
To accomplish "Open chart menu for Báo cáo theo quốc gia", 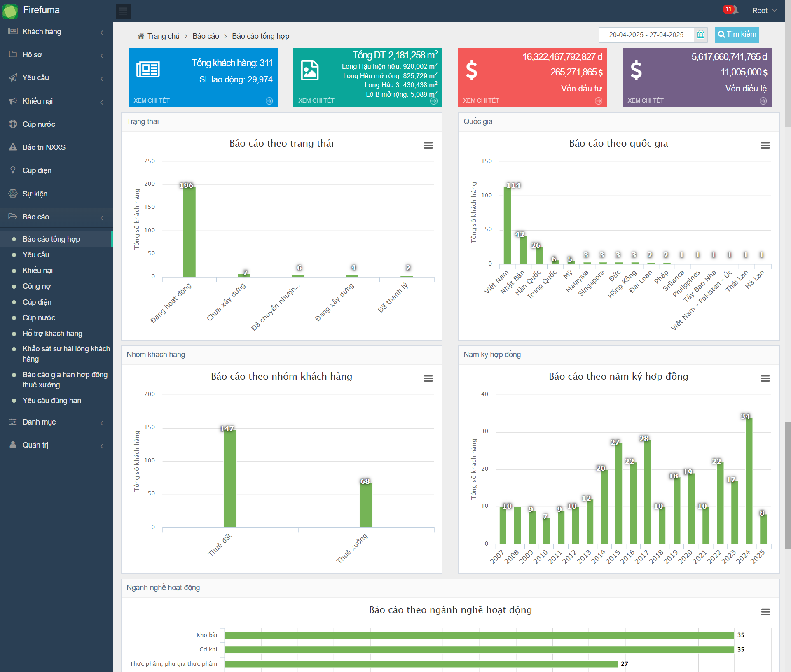I will tap(765, 145).
